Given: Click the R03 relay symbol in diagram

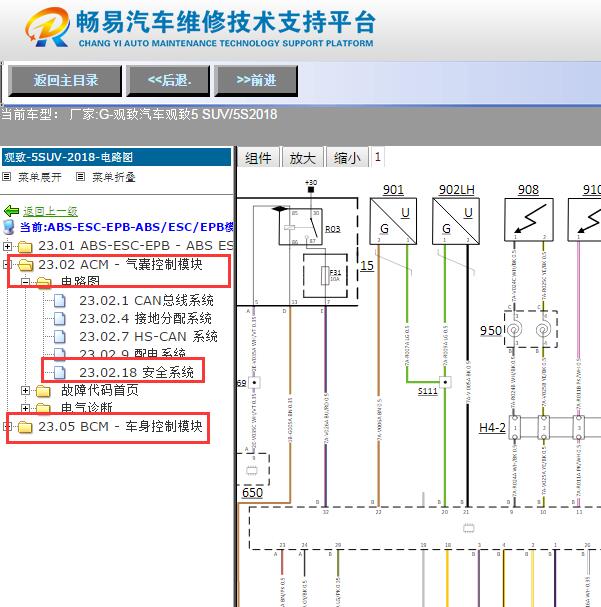Looking at the screenshot, I should pos(301,227).
